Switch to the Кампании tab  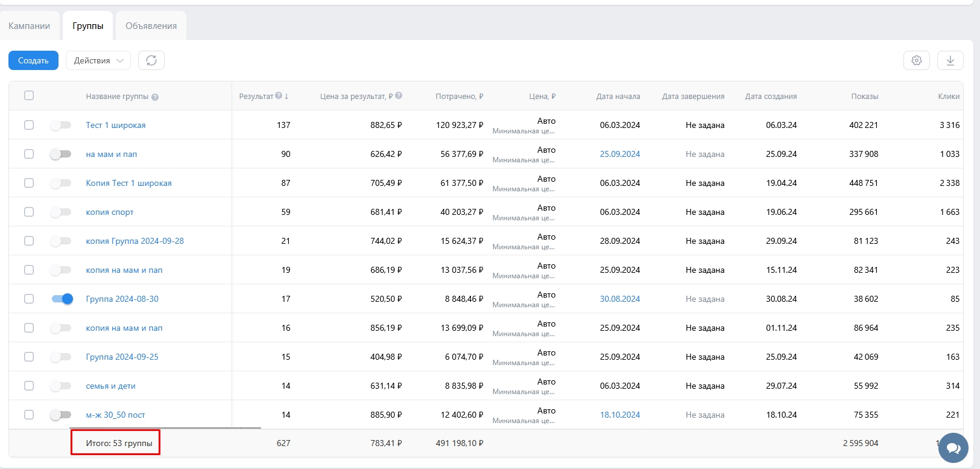tap(30, 26)
